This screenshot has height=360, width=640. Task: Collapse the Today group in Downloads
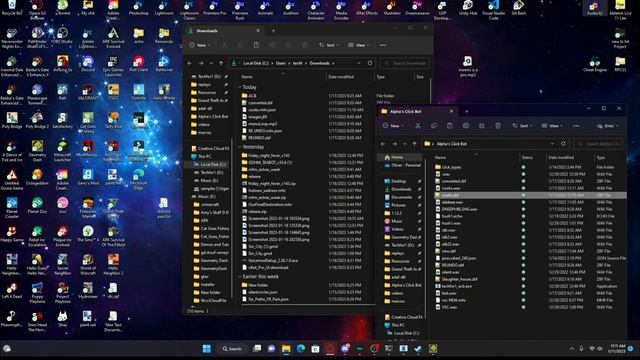point(240,87)
